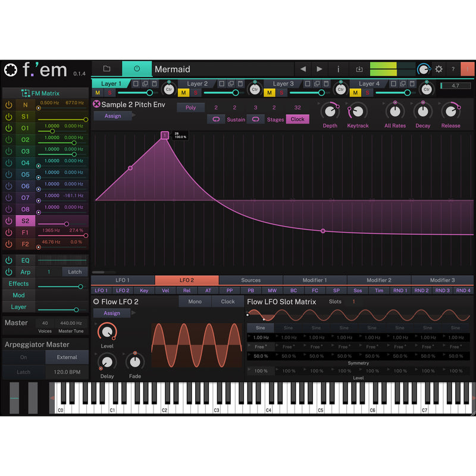The width and height of the screenshot is (476, 476).
Task: Open the preset browser folder icon
Action: (107, 69)
